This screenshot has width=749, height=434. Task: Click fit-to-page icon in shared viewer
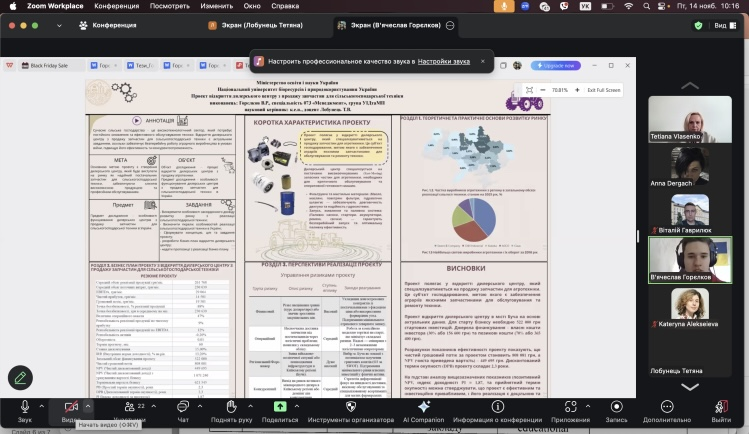click(x=529, y=90)
